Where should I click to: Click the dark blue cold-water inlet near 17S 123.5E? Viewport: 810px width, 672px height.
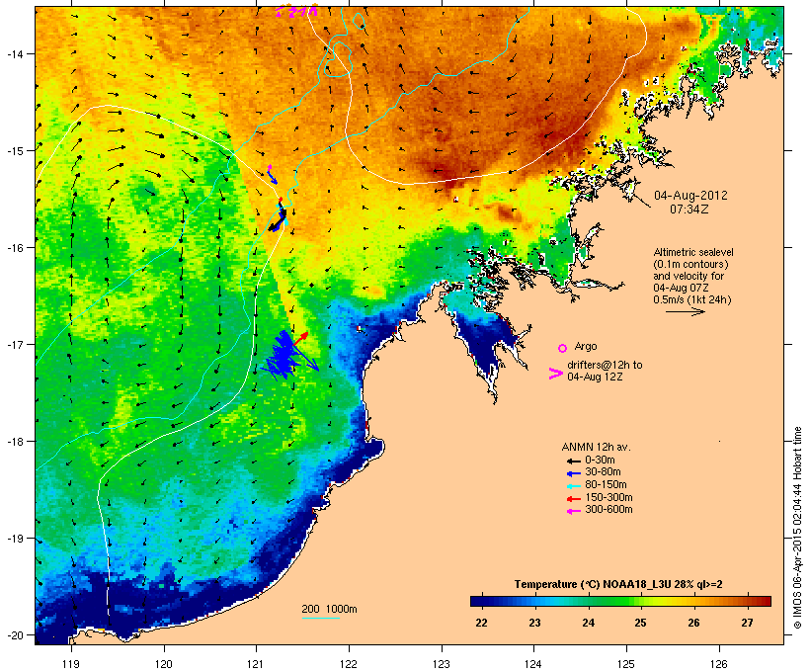tap(482, 339)
